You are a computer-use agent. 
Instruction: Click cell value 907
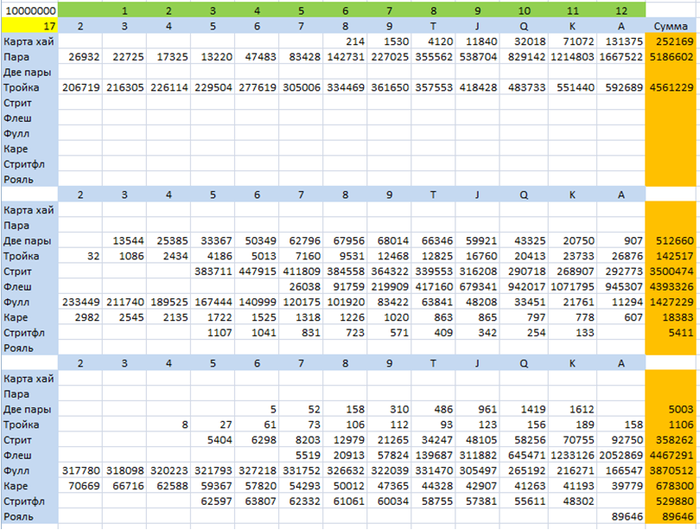[621, 241]
